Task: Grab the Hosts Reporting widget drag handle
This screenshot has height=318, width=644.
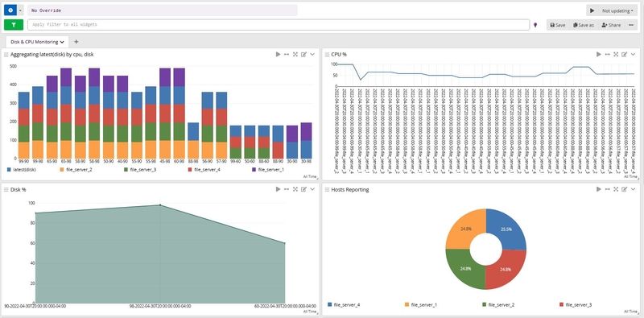Action: [x=327, y=189]
